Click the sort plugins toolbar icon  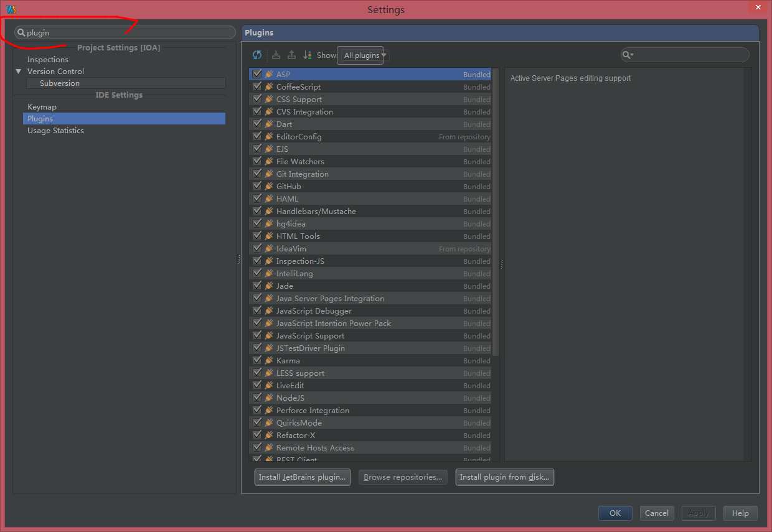(x=307, y=55)
